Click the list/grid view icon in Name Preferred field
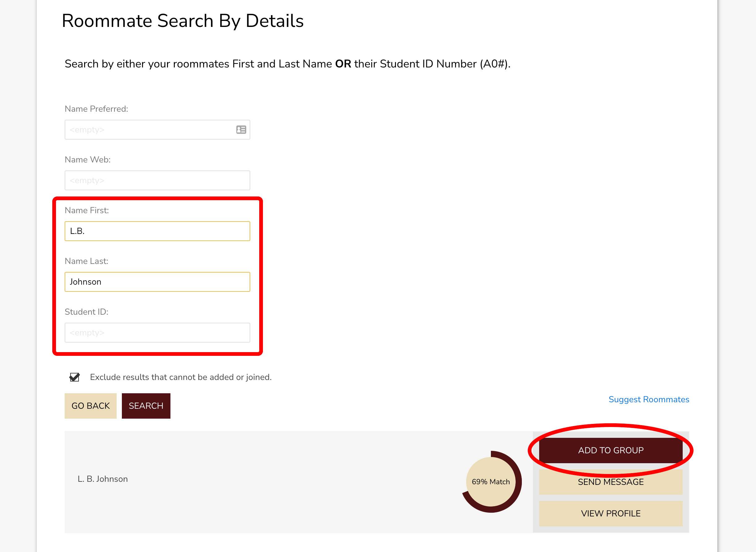Screen dimensions: 756x552 point(241,130)
